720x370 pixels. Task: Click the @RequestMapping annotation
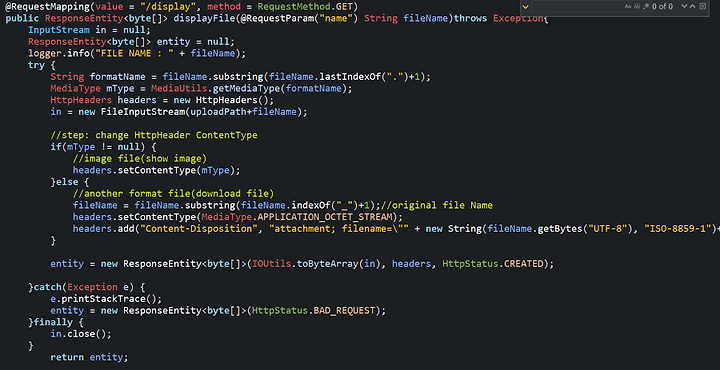[x=48, y=7]
